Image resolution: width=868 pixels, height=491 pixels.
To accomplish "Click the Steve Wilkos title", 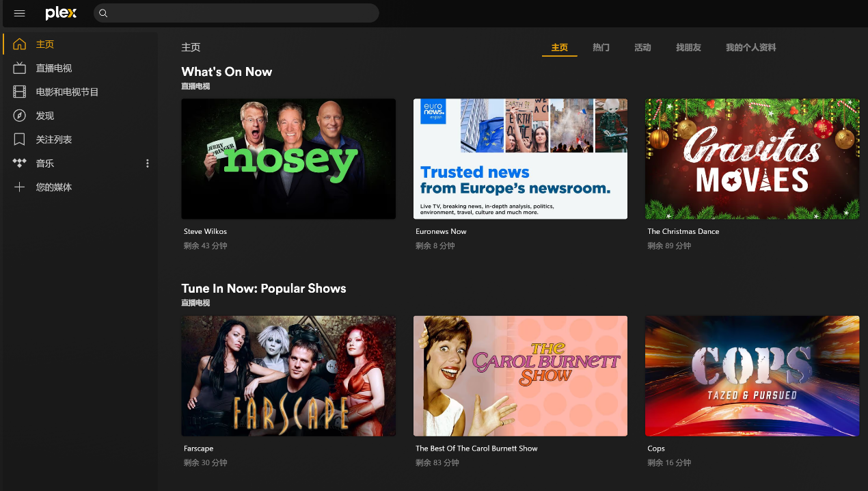I will [205, 232].
